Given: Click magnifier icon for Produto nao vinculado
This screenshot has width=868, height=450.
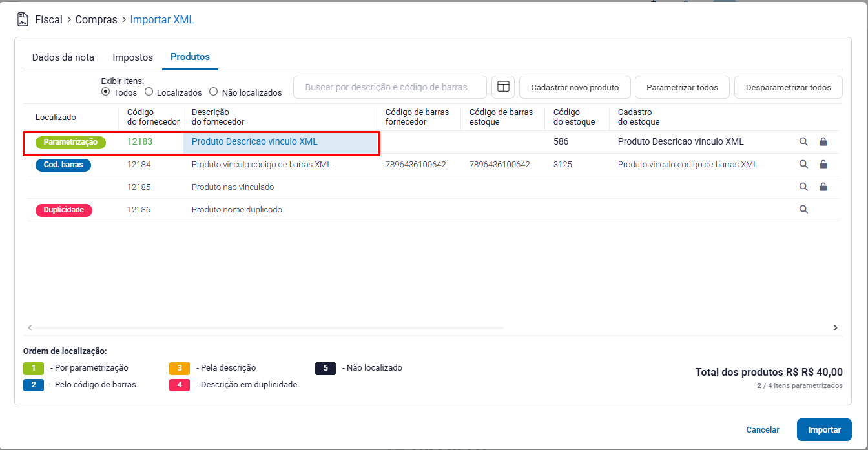Looking at the screenshot, I should pyautogui.click(x=803, y=187).
